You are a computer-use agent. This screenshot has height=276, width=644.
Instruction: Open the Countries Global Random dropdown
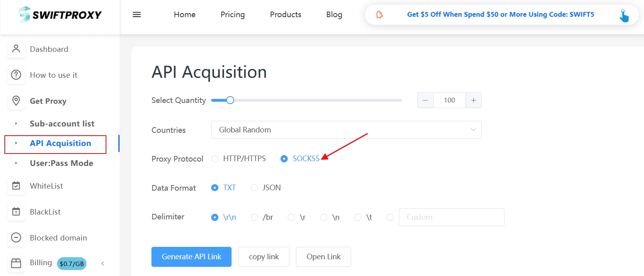coord(346,130)
